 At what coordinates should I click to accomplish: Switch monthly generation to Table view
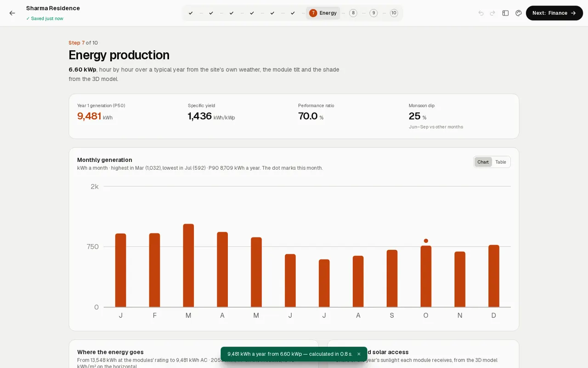(501, 162)
